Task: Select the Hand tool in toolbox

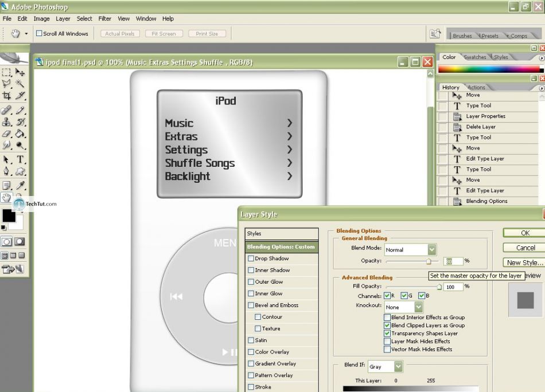Action: click(7, 197)
